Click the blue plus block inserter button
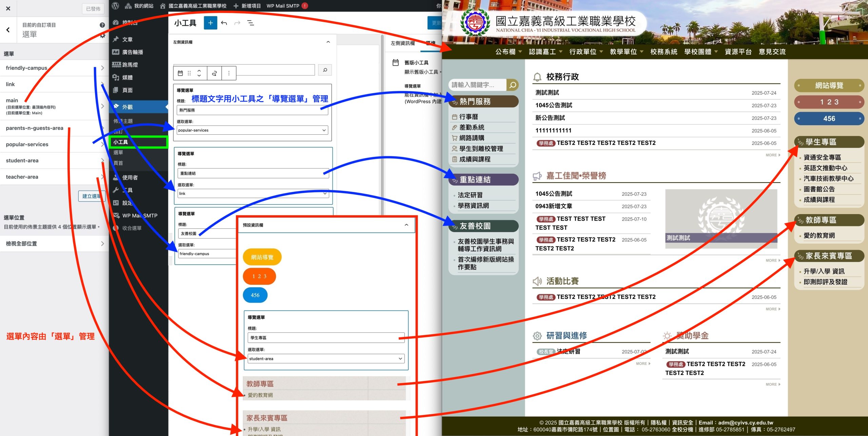Viewport: 868px width, 436px height. coord(210,23)
